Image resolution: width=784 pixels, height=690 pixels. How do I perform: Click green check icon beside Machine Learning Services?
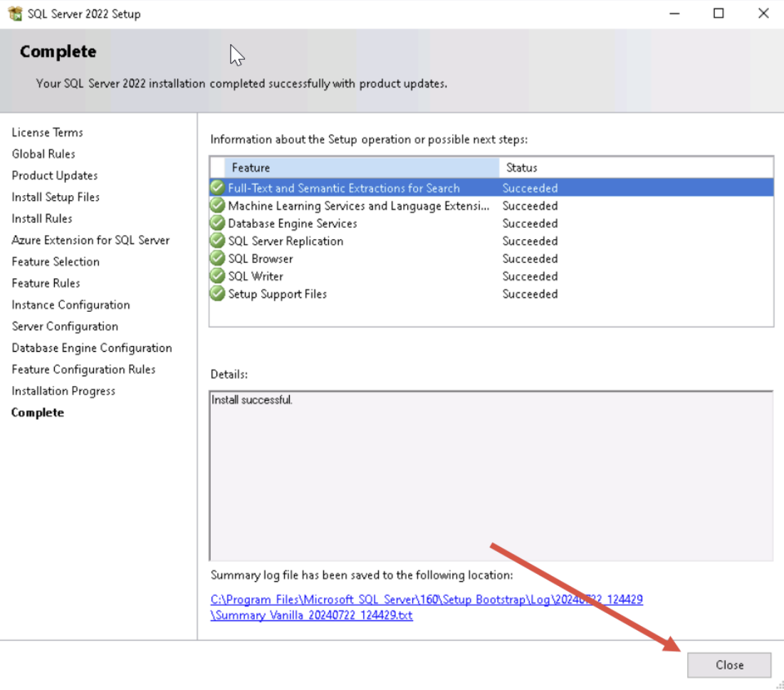click(217, 205)
